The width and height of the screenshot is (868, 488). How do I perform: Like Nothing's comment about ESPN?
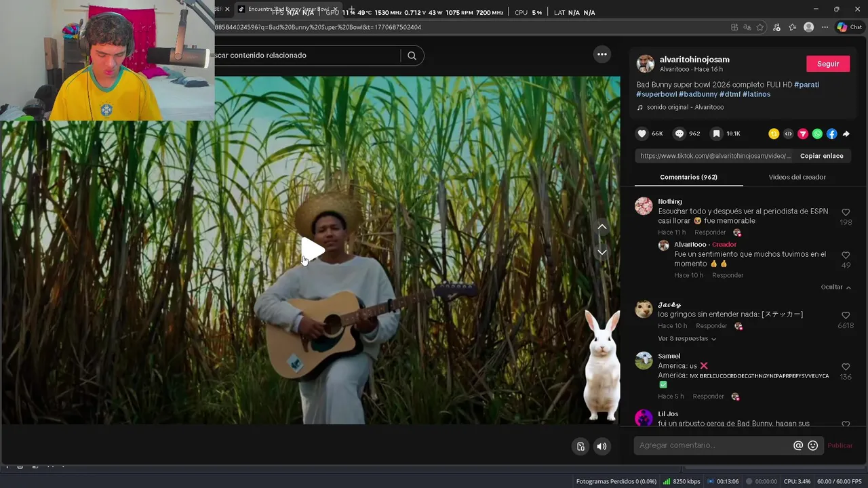click(846, 212)
